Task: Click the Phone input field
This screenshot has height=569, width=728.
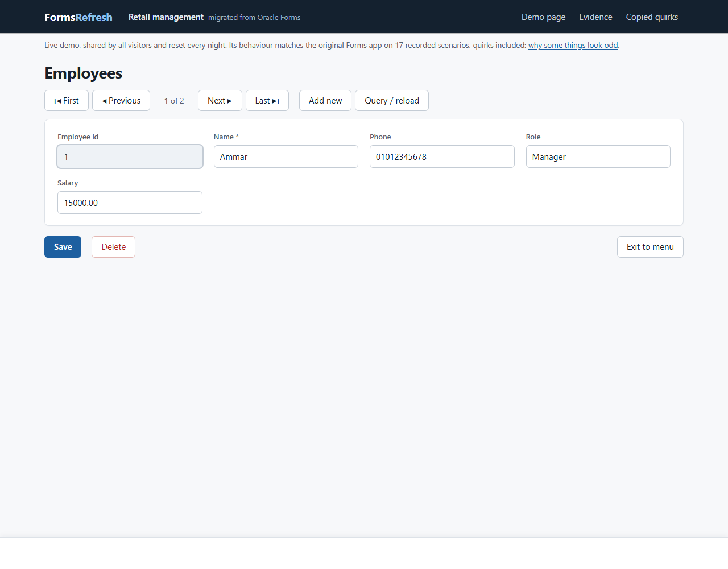Action: (x=442, y=156)
